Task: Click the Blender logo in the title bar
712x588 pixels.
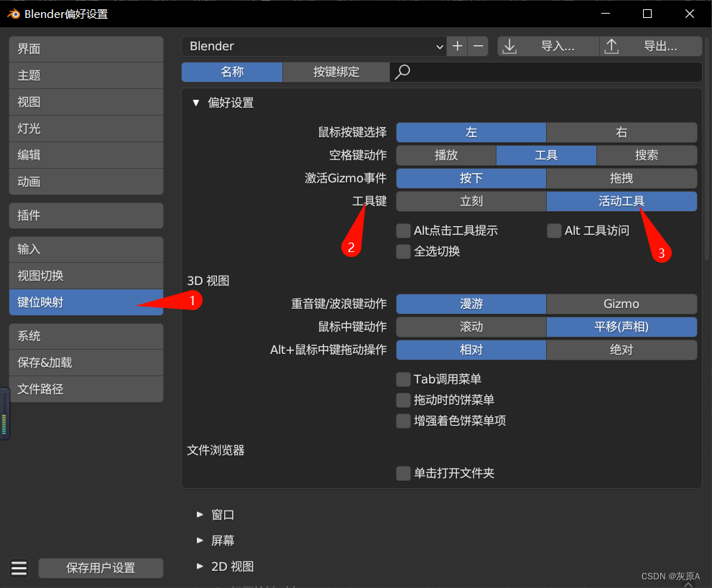Action: pos(12,13)
